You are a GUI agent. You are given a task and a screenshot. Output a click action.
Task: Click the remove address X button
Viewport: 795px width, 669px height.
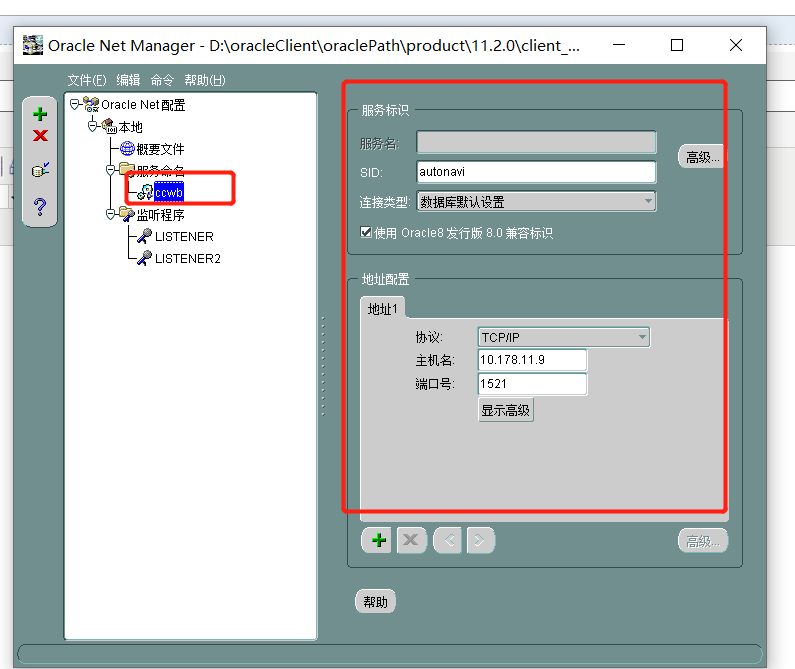click(411, 540)
